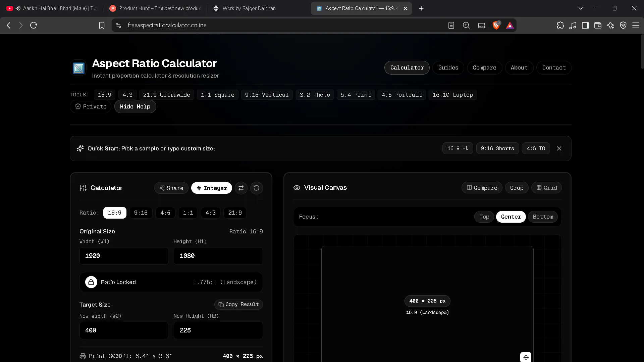The height and width of the screenshot is (362, 644).
Task: Go to the About page tab
Action: (x=519, y=68)
